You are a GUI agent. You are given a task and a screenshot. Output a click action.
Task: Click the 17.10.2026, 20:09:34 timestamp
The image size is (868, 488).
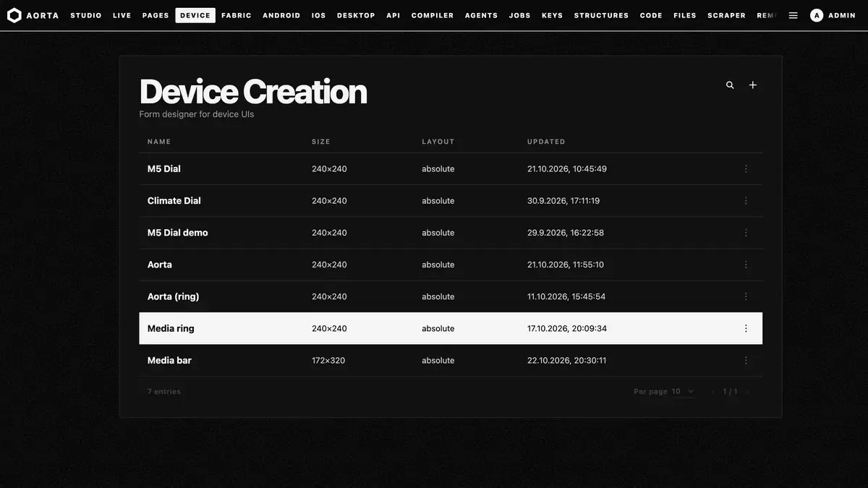(567, 328)
